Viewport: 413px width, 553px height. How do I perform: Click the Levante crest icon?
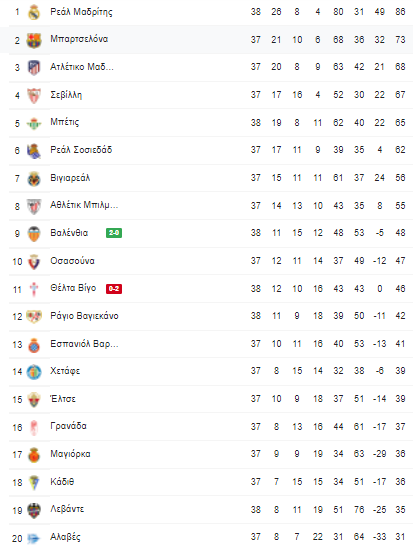pyautogui.click(x=34, y=510)
